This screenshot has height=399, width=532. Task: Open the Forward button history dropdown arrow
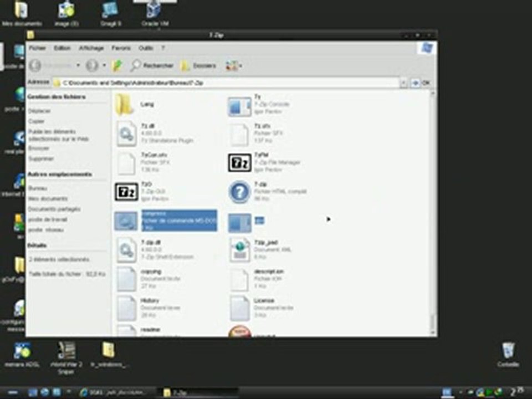(104, 65)
